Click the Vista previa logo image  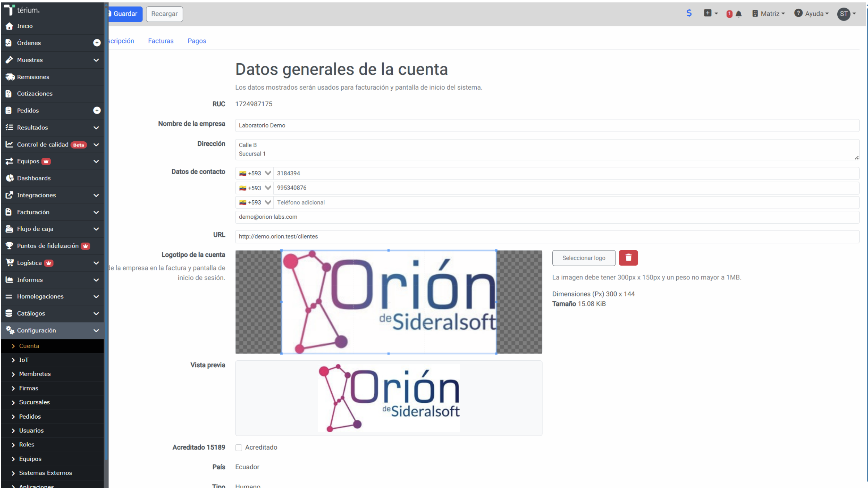389,398
